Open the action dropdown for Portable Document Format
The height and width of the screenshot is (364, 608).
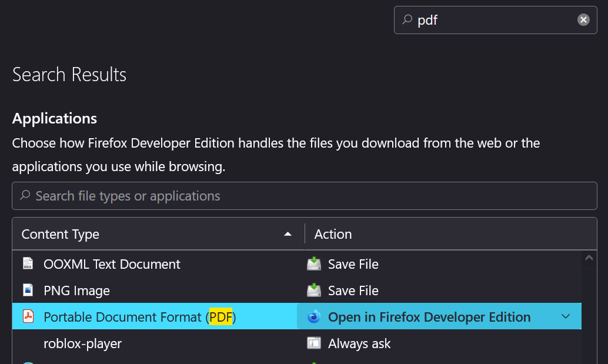click(x=566, y=316)
